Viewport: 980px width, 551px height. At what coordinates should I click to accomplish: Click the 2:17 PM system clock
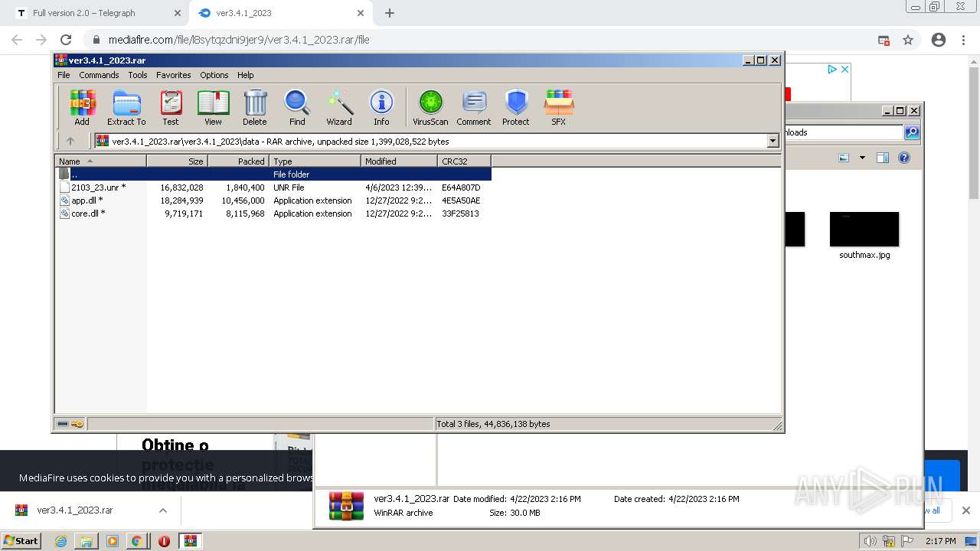point(941,541)
